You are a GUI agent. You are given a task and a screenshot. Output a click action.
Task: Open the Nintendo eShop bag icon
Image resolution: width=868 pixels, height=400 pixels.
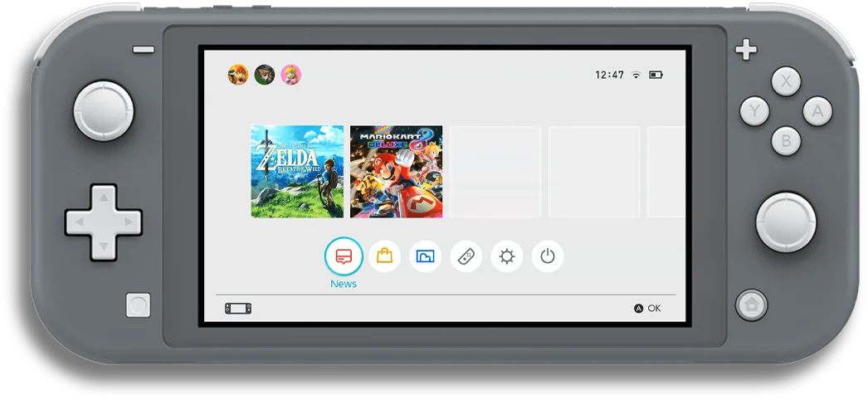384,256
